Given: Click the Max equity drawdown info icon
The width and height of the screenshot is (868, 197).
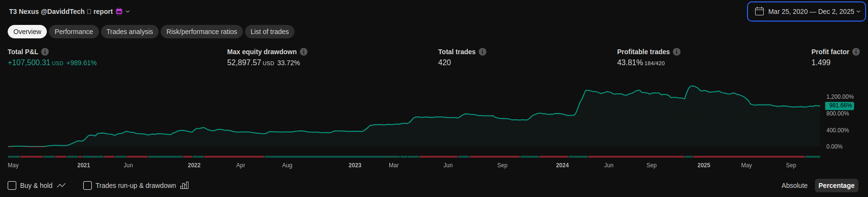Looking at the screenshot, I should pos(304,52).
